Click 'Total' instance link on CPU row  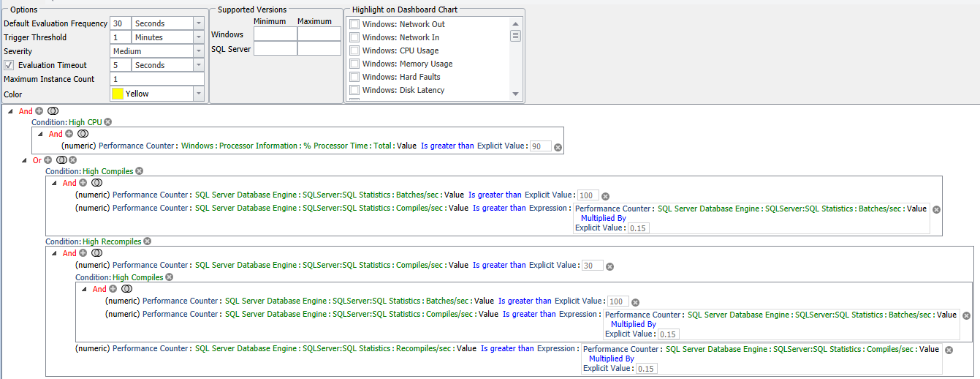[x=382, y=146]
